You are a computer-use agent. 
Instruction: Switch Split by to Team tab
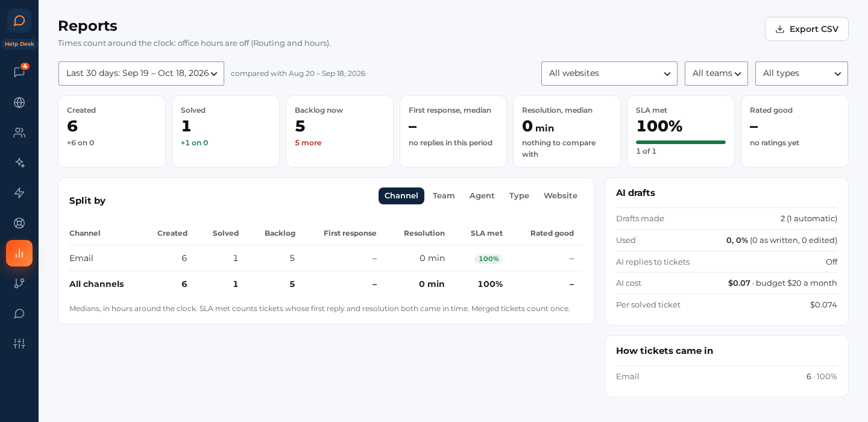(444, 196)
